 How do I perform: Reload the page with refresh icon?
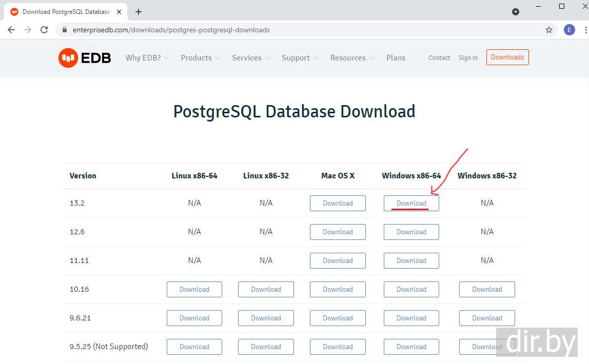(44, 30)
